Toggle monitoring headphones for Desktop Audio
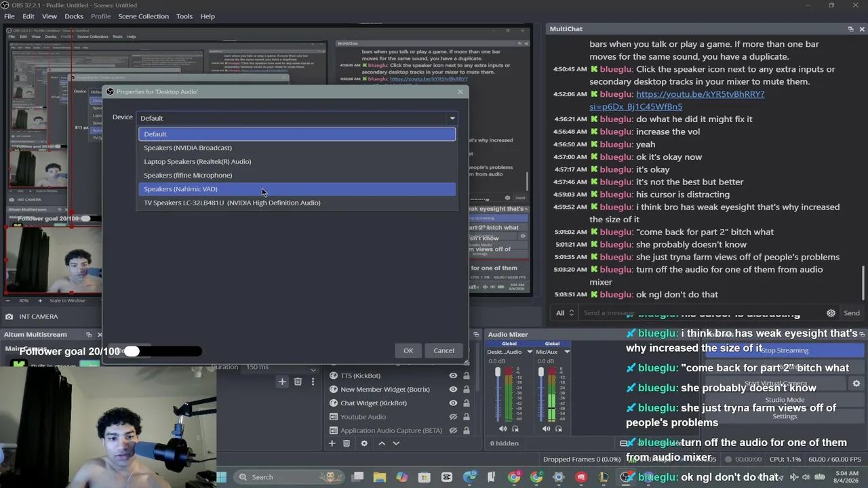 click(x=515, y=428)
